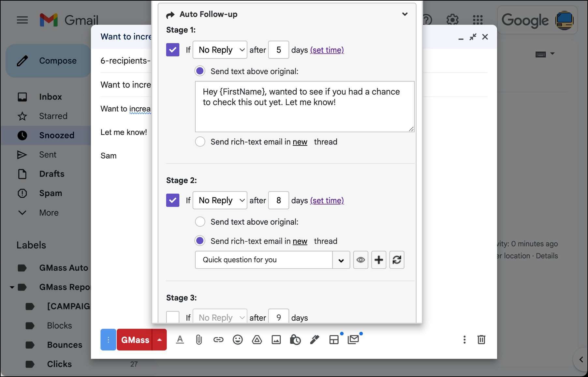Open the Starred folder
Screen dimensions: 588x377
click(x=53, y=116)
